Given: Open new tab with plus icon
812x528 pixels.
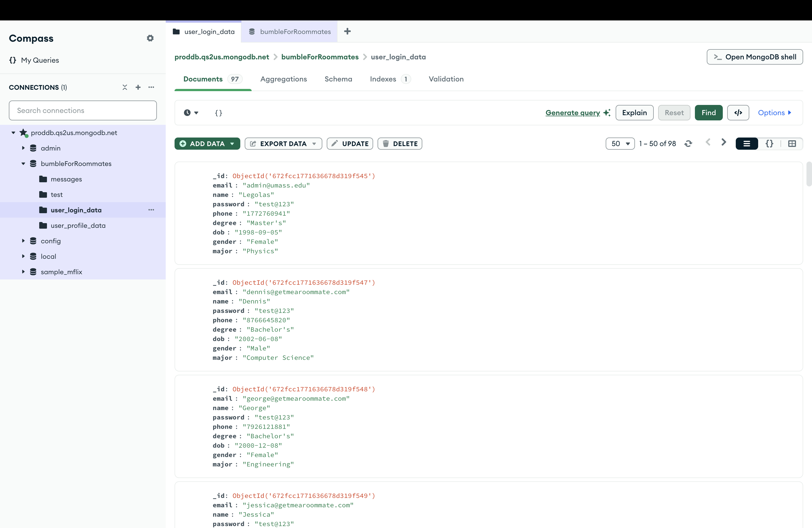Looking at the screenshot, I should coord(347,31).
